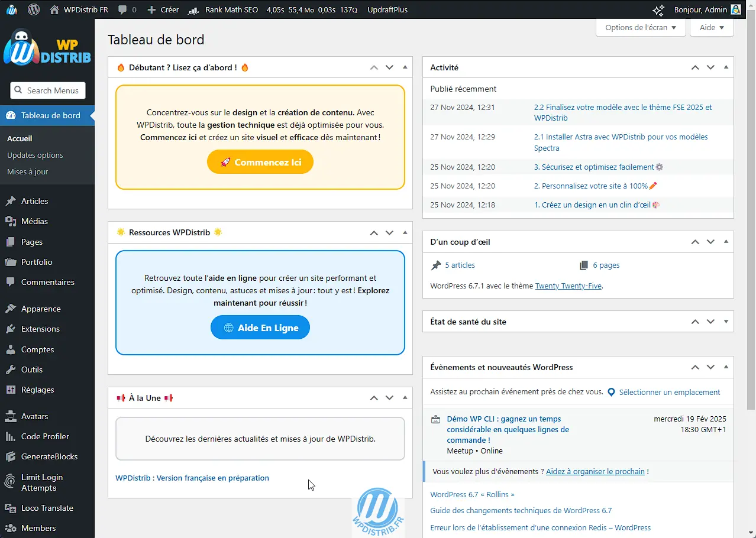
Task: Open Mises à jour submenu item
Action: 27,171
